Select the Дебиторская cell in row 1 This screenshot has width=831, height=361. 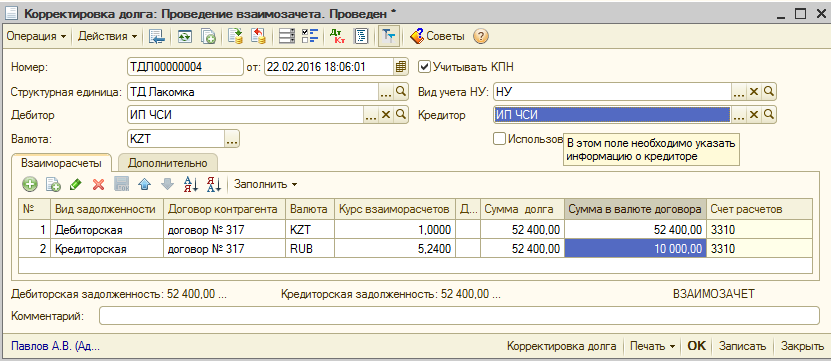click(107, 230)
